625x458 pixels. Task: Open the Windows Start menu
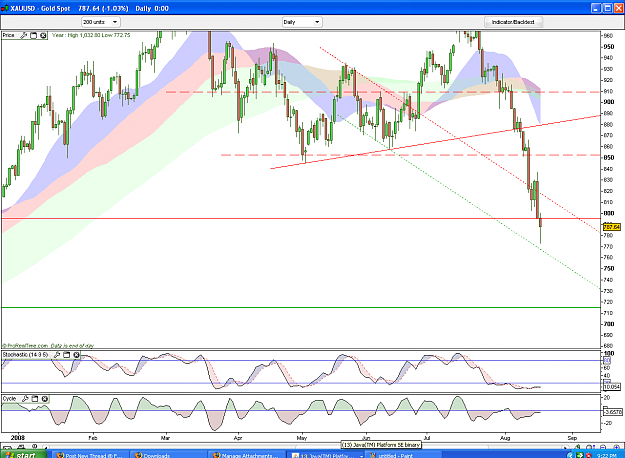point(24,455)
